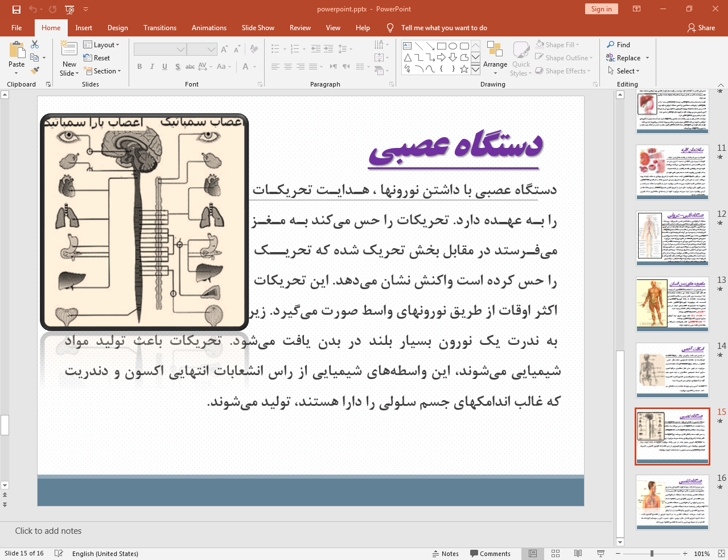The height and width of the screenshot is (560, 728).
Task: Select the right arrow shape in gallery
Action: click(x=442, y=57)
